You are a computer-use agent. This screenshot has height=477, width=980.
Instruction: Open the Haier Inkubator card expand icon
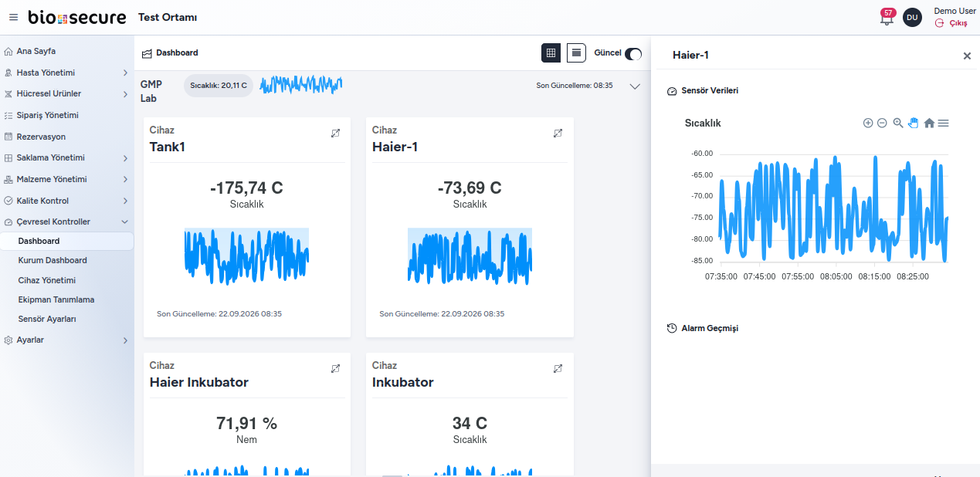(x=335, y=368)
